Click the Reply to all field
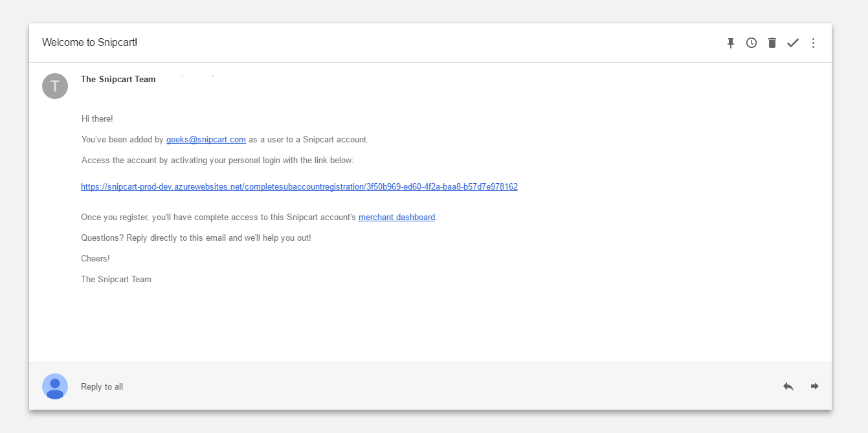The image size is (868, 433). [102, 387]
